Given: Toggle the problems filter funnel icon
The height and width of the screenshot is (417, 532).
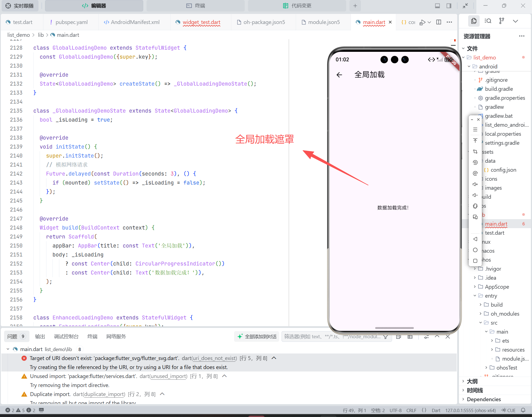Looking at the screenshot, I should pos(385,337).
